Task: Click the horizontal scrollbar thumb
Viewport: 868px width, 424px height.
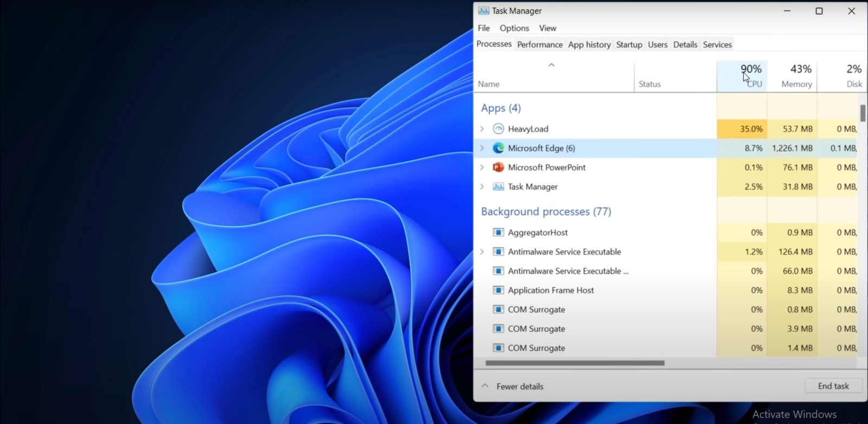Action: 575,363
